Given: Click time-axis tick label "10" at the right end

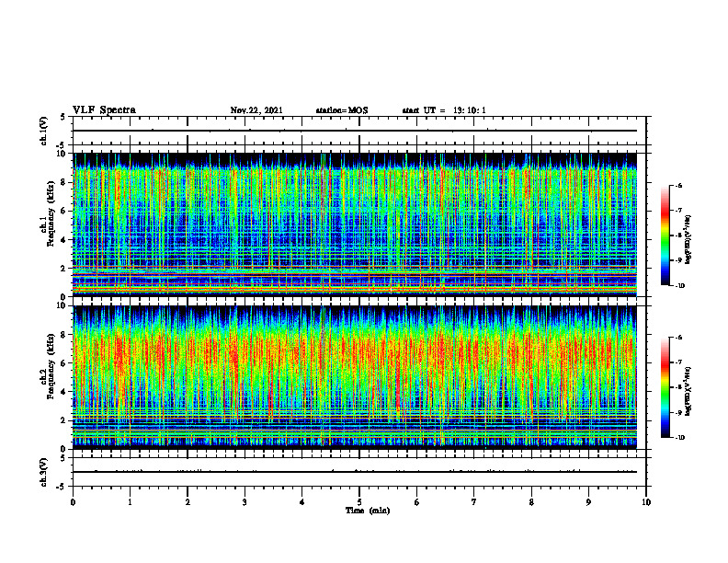Looking at the screenshot, I should pos(646,502).
